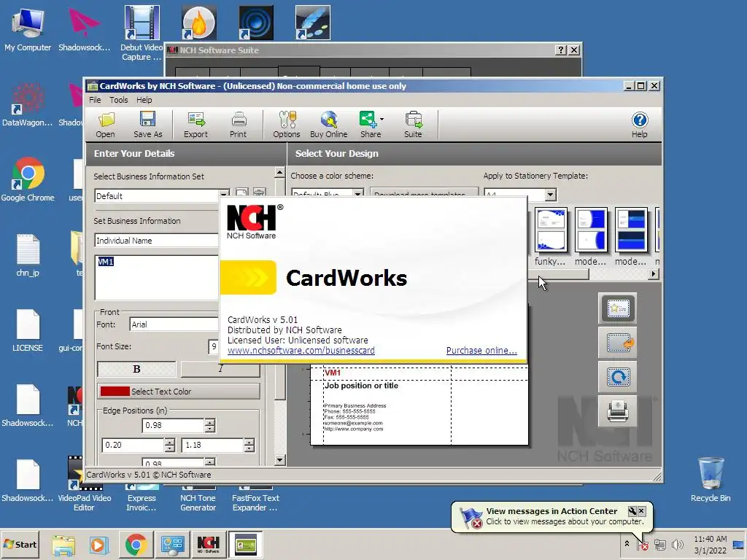Viewport: 747px width, 560px height.
Task: Click the Help toolbar icon in CardWorks
Action: [639, 125]
